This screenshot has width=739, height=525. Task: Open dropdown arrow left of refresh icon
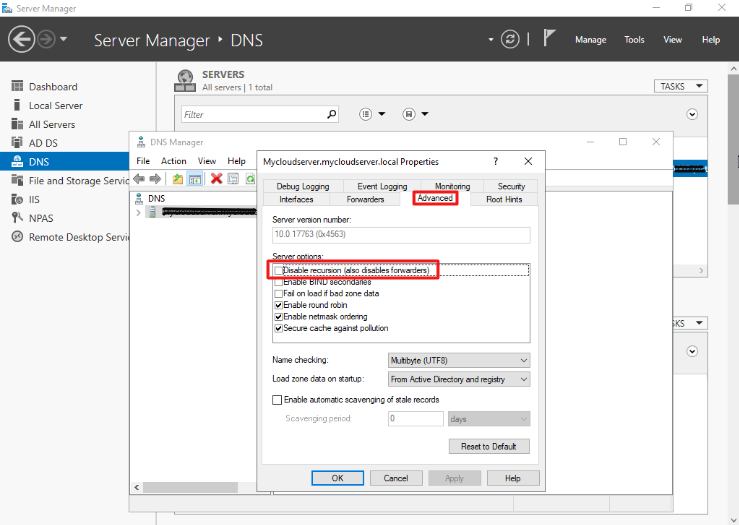(491, 40)
